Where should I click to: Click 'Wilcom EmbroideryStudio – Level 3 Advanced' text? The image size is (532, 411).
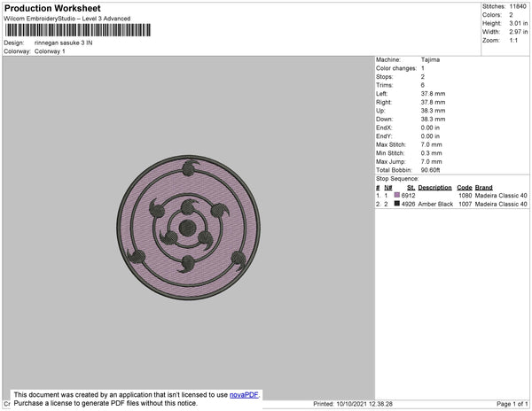(66, 19)
